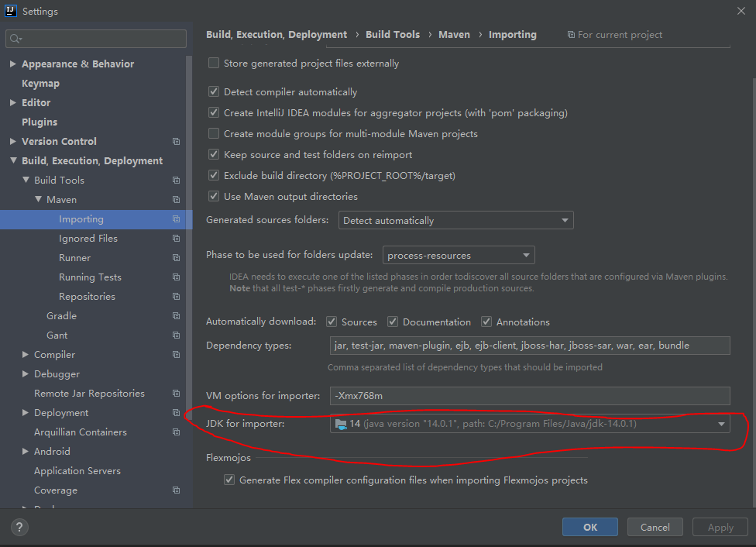The width and height of the screenshot is (756, 547).
Task: Toggle 'Create module groups for multi-module Maven projects'
Action: click(x=213, y=132)
